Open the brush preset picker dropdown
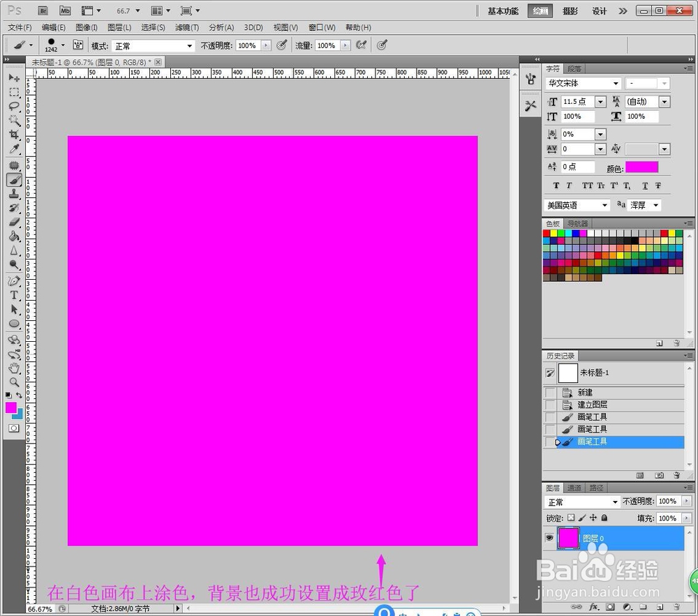 coord(63,45)
